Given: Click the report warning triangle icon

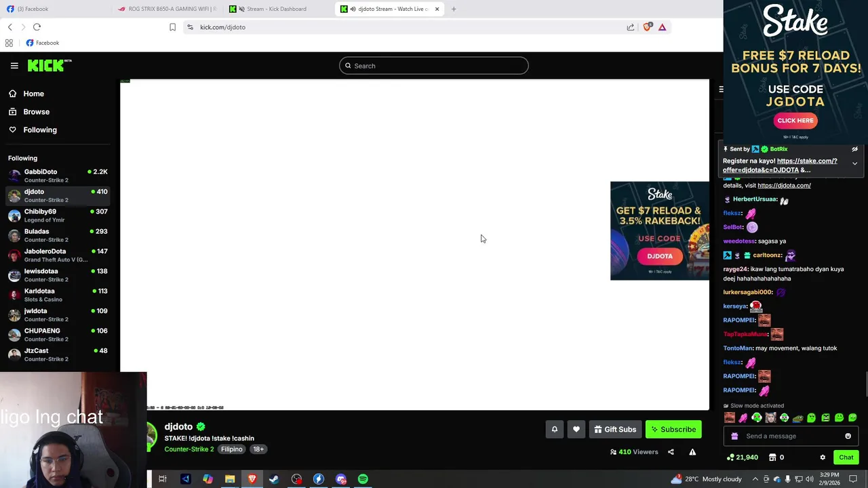Looking at the screenshot, I should tap(692, 452).
